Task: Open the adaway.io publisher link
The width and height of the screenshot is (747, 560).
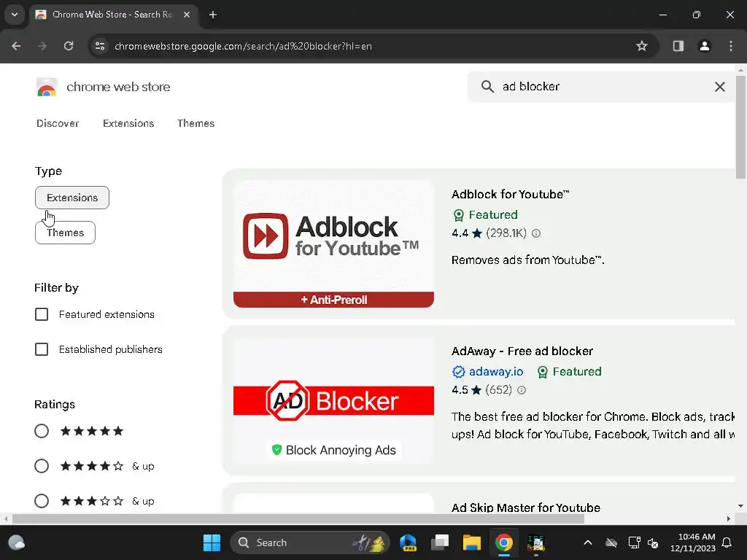Action: 496,372
